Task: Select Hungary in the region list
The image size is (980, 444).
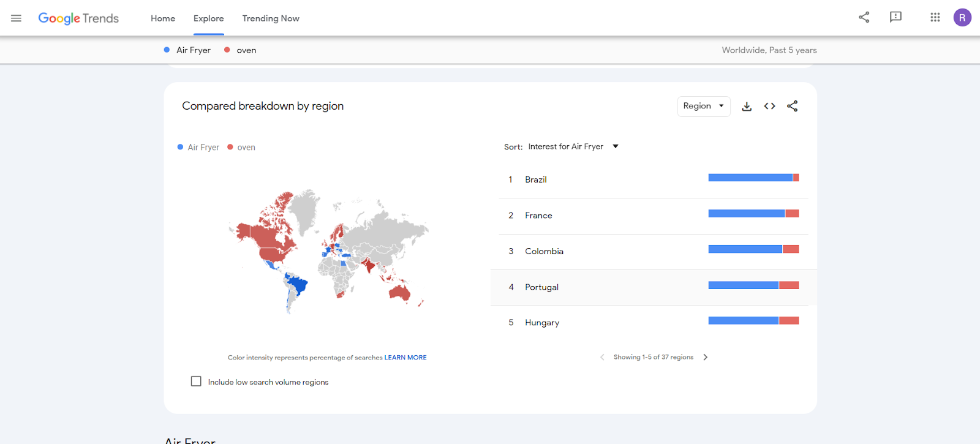Action: [x=654, y=323]
